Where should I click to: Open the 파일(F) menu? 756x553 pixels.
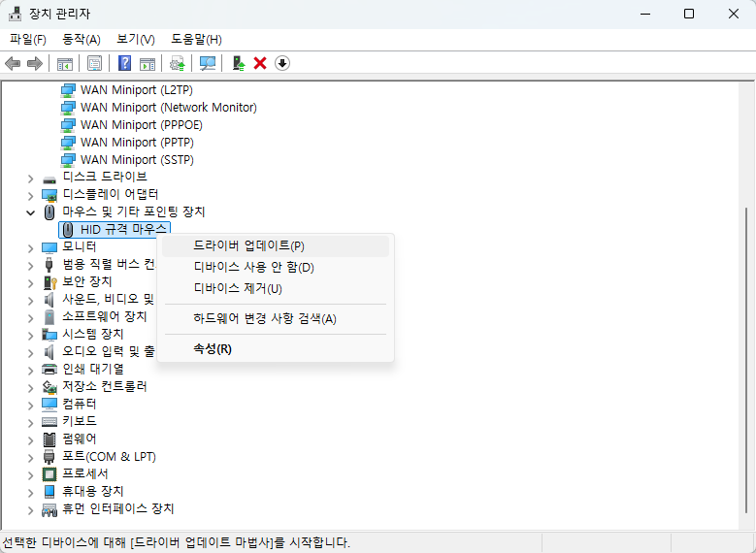[28, 40]
